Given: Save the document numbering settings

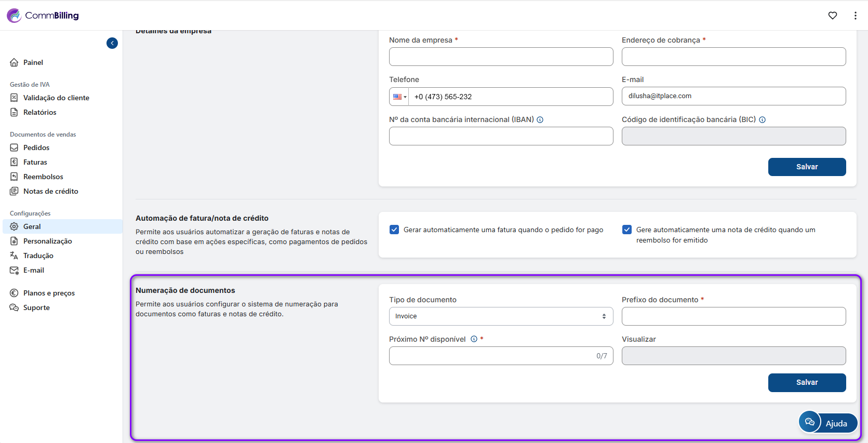Looking at the screenshot, I should (807, 382).
